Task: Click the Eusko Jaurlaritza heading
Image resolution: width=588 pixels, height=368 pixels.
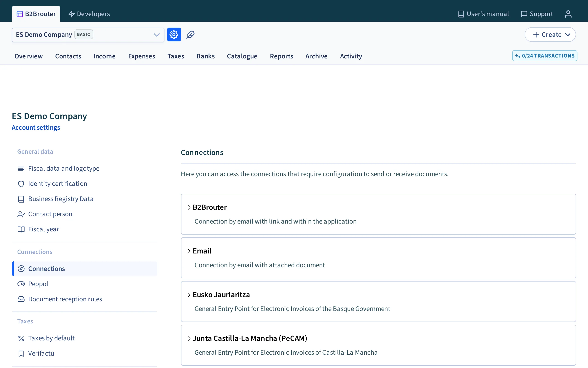Action: 221,295
